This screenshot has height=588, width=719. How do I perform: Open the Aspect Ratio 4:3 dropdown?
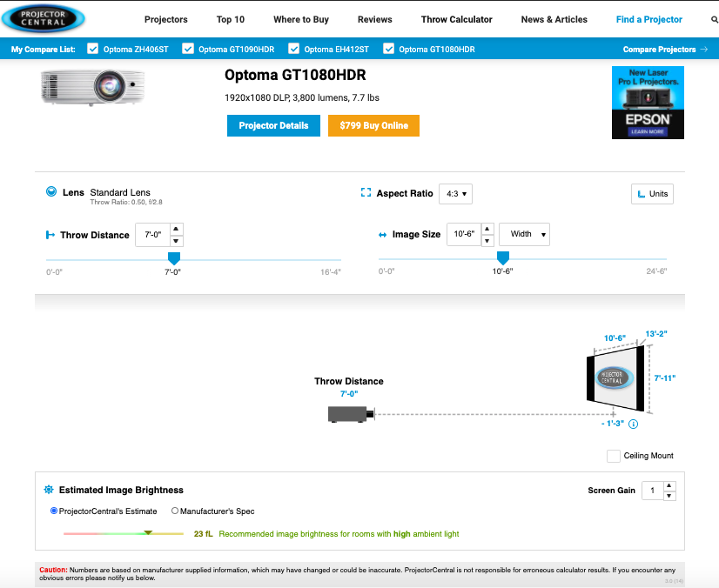click(456, 194)
